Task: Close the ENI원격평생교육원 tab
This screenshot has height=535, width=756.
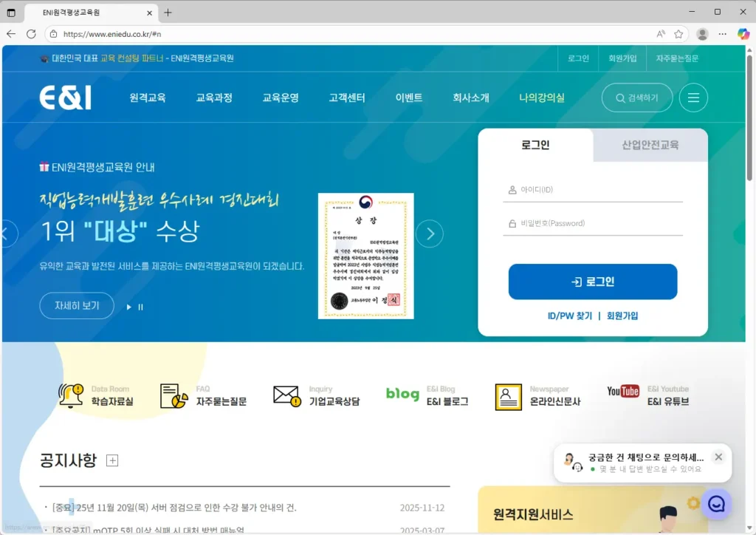Action: coord(149,13)
